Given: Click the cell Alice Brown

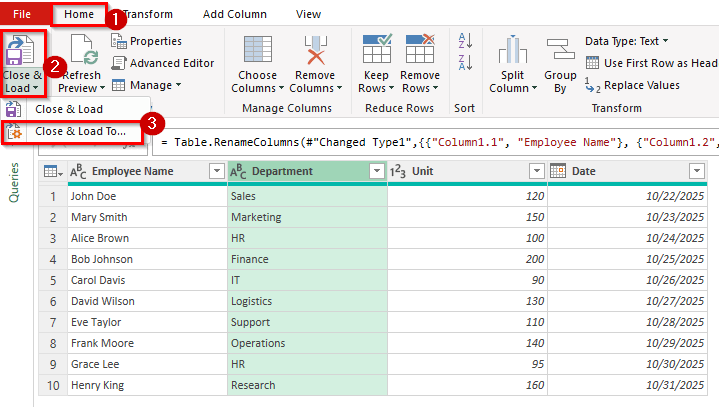Looking at the screenshot, I should pos(147,239).
